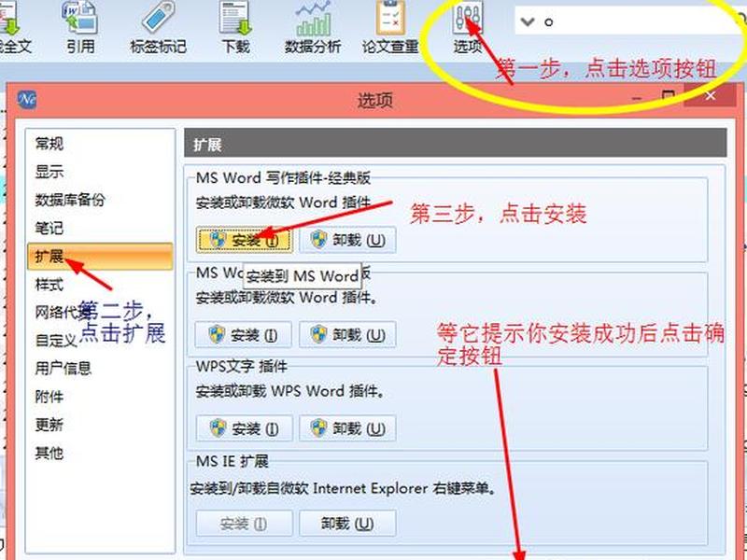
Task: Open the 数据分析 data analysis tool
Action: [x=313, y=27]
